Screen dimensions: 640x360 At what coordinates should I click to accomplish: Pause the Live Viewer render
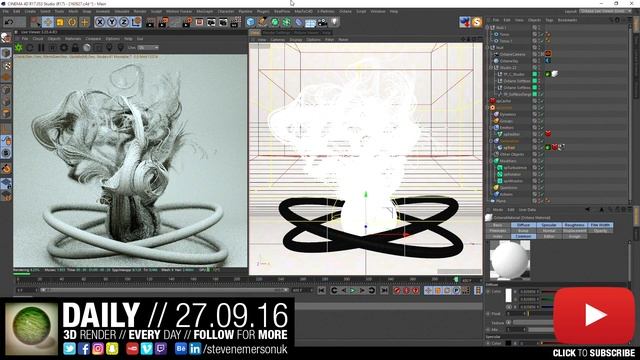(41, 48)
